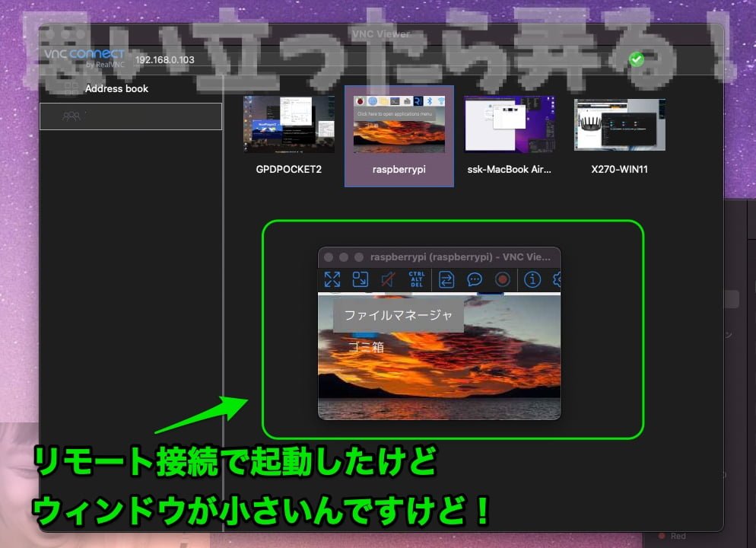Show connection information icon

(532, 279)
